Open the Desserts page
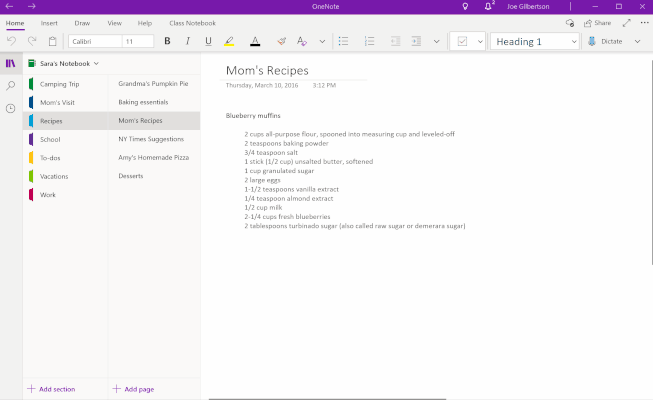This screenshot has height=400, width=653. (155, 176)
